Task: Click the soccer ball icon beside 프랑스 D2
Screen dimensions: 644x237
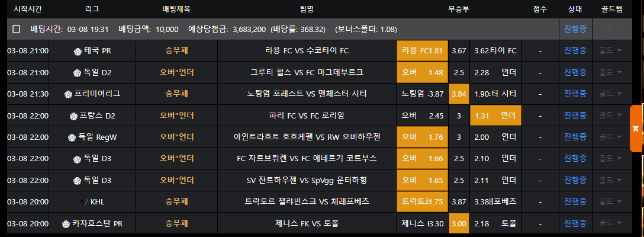Action: pos(73,116)
